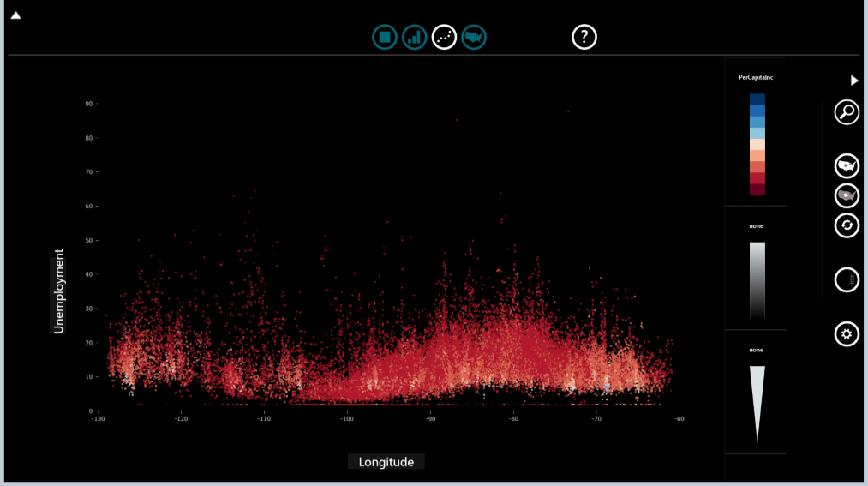Collapse top panel with up triangle
The width and height of the screenshot is (868, 486).
(15, 15)
